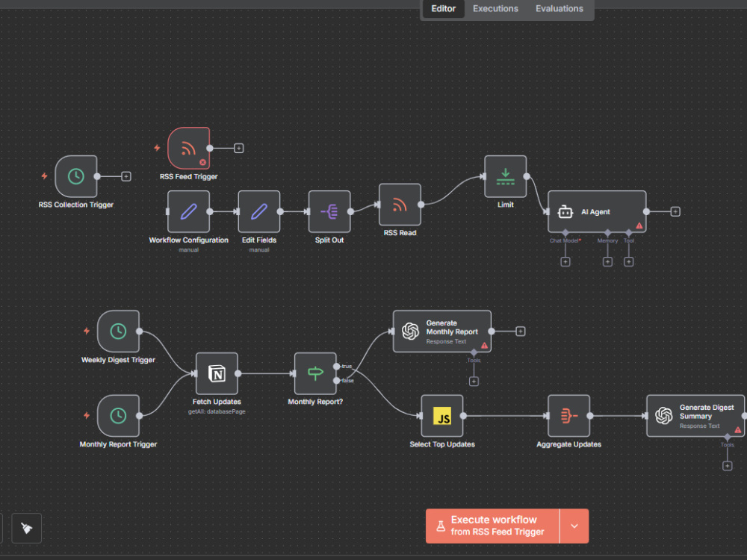Select the Split Out node
The image size is (747, 560).
coord(329,211)
